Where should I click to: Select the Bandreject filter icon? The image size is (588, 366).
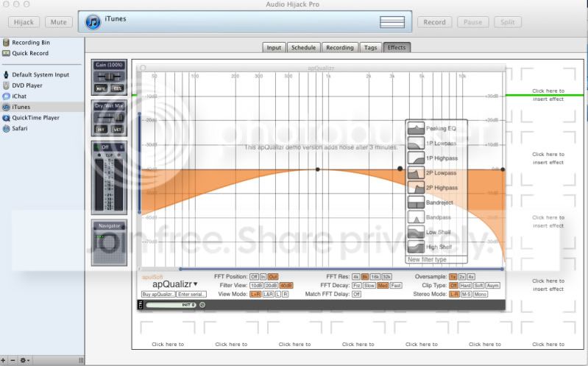click(x=416, y=203)
